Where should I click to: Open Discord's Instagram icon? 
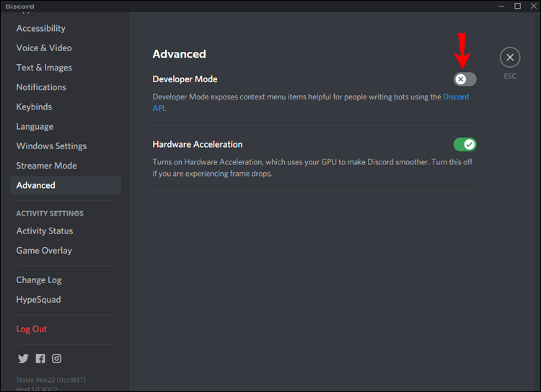56,358
